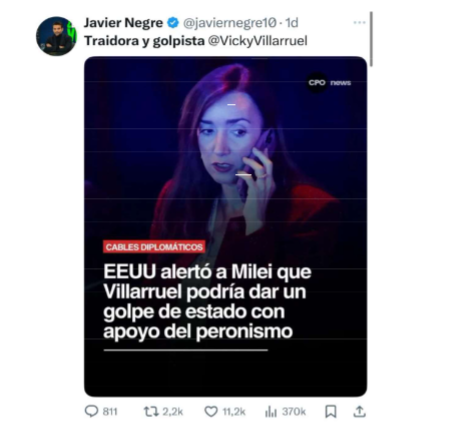Viewport: 472px width, 444px height.
Task: Click the CPO news logo on the image
Action: (330, 83)
